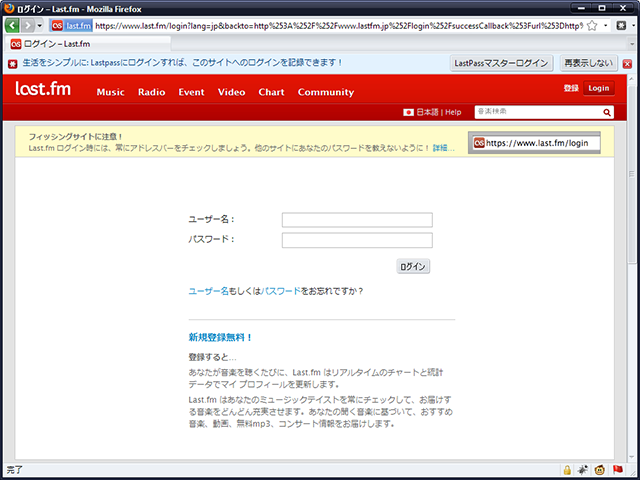Viewport: 640px width, 480px height.
Task: Open the Chart menu
Action: click(x=271, y=92)
